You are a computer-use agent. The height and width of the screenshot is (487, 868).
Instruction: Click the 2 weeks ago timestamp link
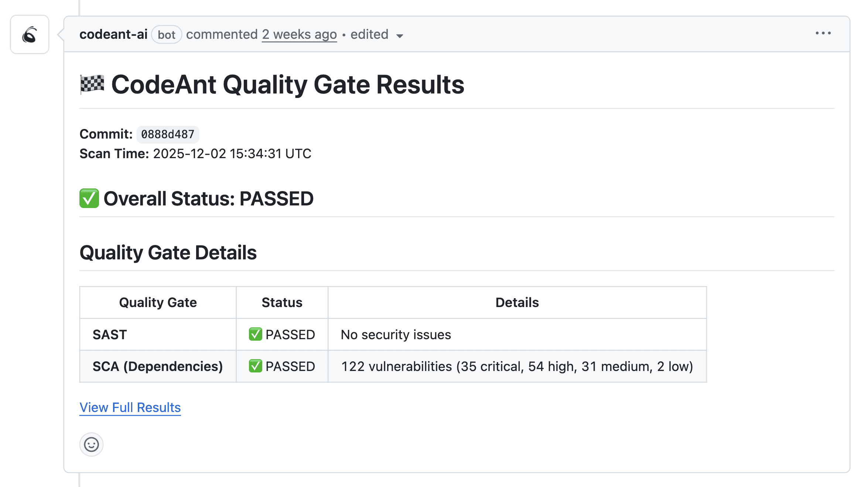(299, 34)
